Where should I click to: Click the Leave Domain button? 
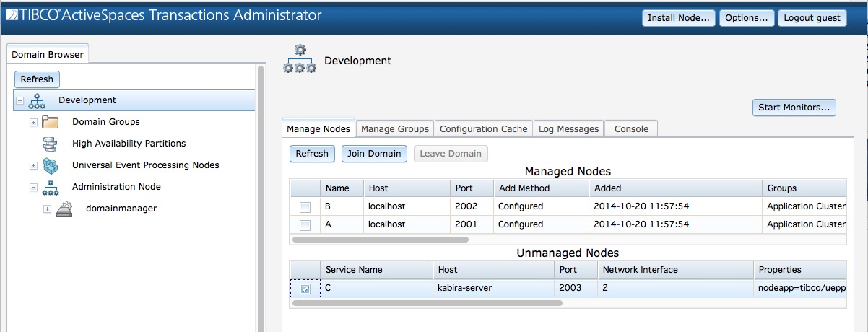(x=451, y=153)
